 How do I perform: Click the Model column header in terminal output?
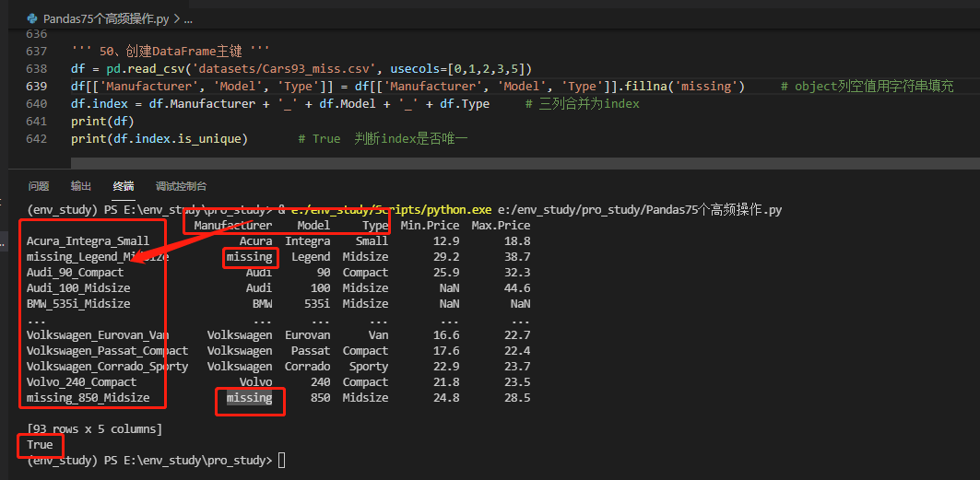point(313,226)
